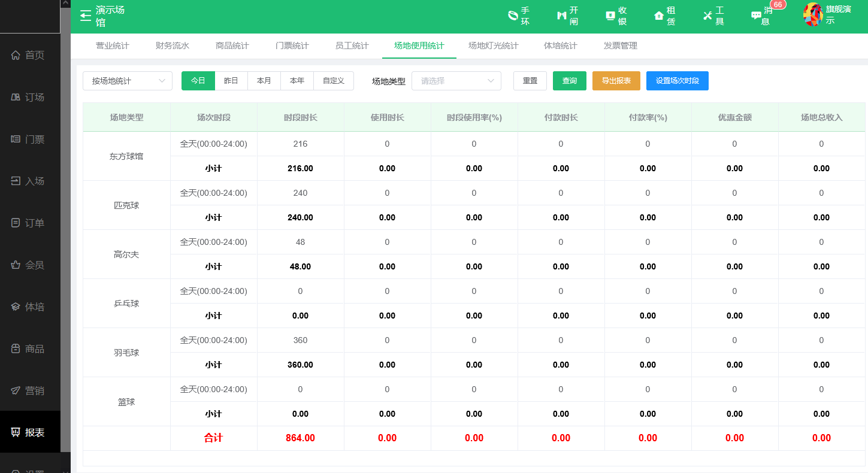This screenshot has width=868, height=473.
Task: Expand the 场地类型 select dropdown
Action: [456, 81]
